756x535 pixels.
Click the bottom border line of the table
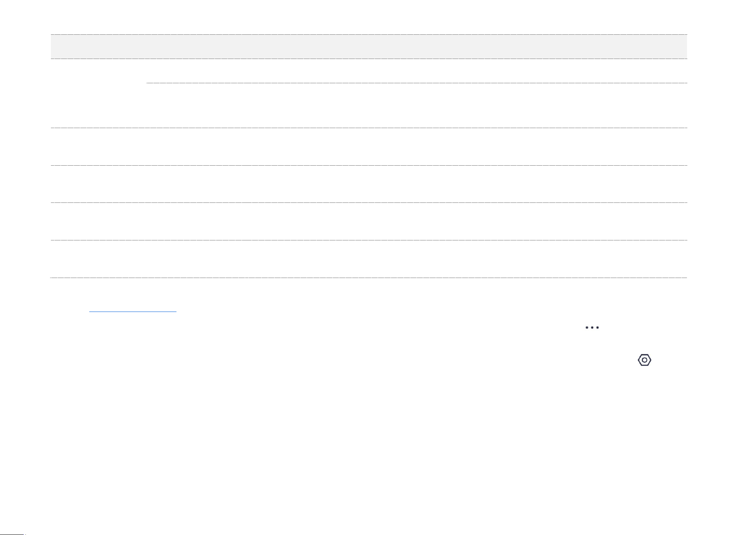tap(369, 278)
